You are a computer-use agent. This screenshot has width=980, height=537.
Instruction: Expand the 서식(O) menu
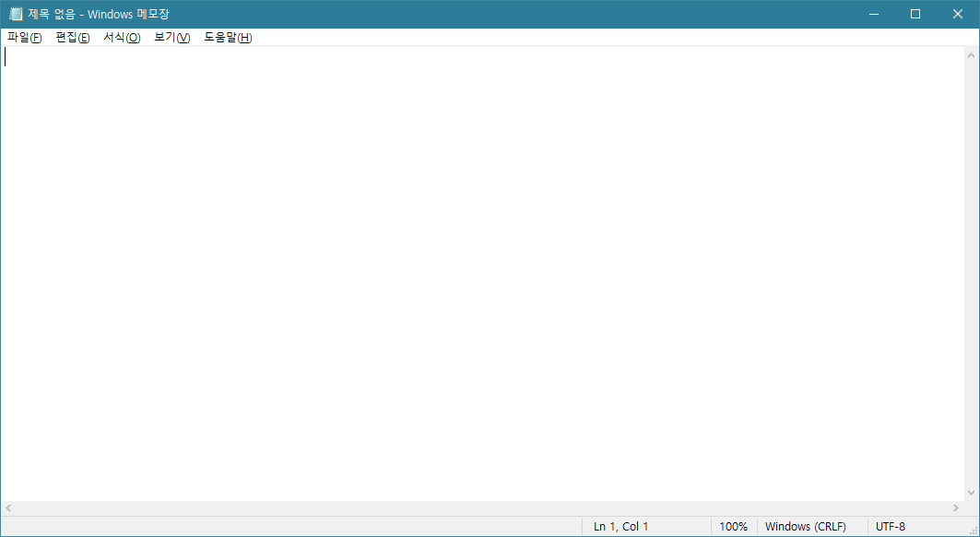click(122, 38)
